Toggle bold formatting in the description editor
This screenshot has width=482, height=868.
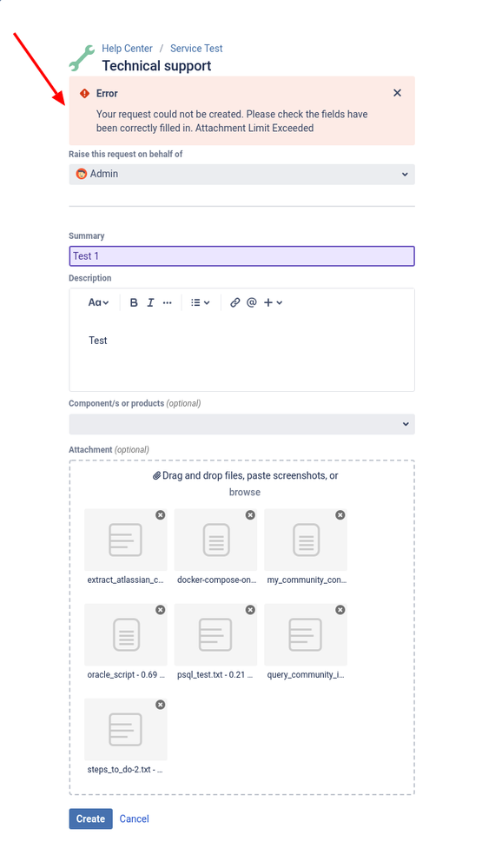tap(134, 302)
